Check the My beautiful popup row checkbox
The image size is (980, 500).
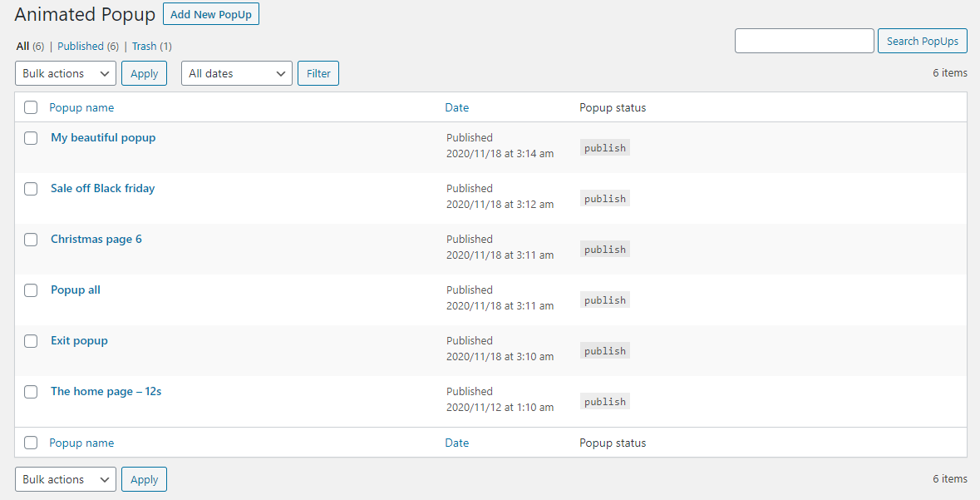click(31, 137)
